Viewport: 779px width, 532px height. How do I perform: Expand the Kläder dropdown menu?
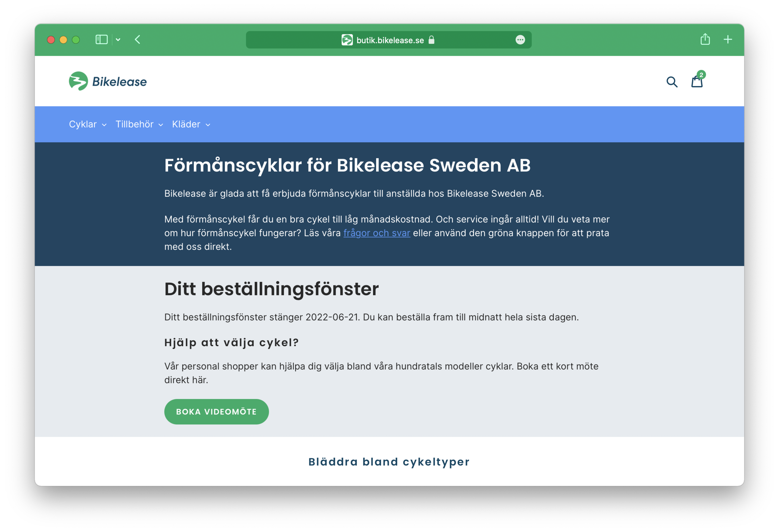point(191,124)
